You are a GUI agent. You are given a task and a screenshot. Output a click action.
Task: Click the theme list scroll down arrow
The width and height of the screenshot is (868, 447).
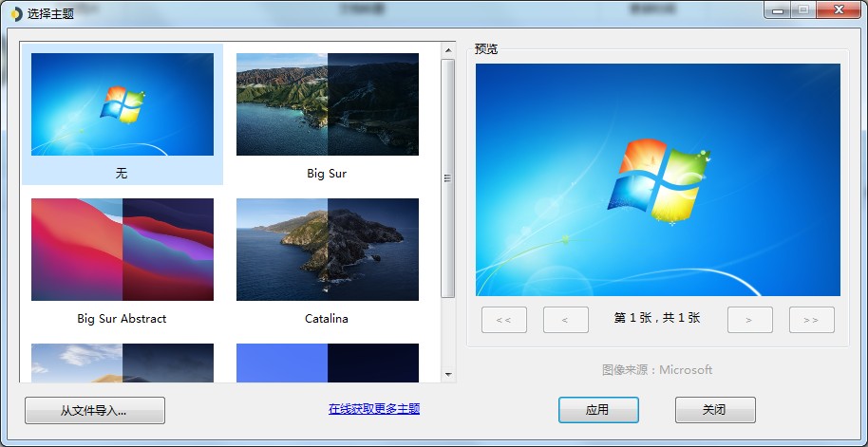pyautogui.click(x=448, y=375)
